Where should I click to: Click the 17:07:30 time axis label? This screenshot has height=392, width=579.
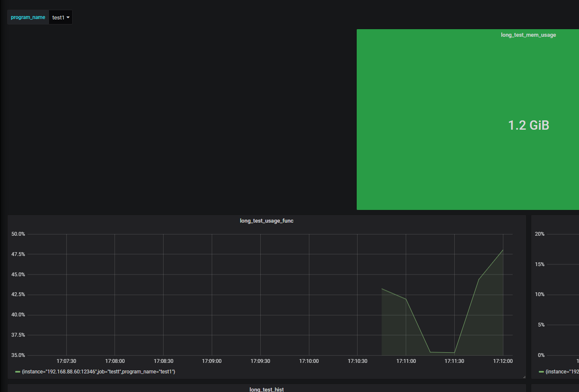66,361
